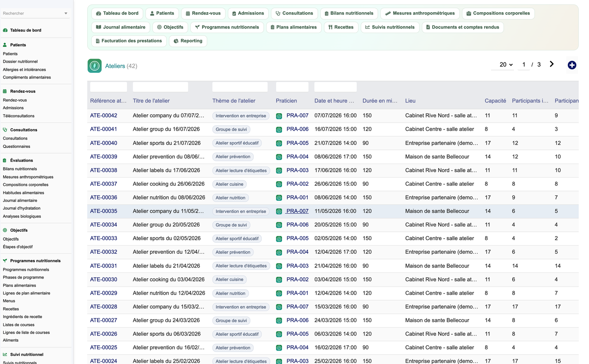Open Listes de courses in sidebar
The width and height of the screenshot is (589, 364).
(19, 325)
